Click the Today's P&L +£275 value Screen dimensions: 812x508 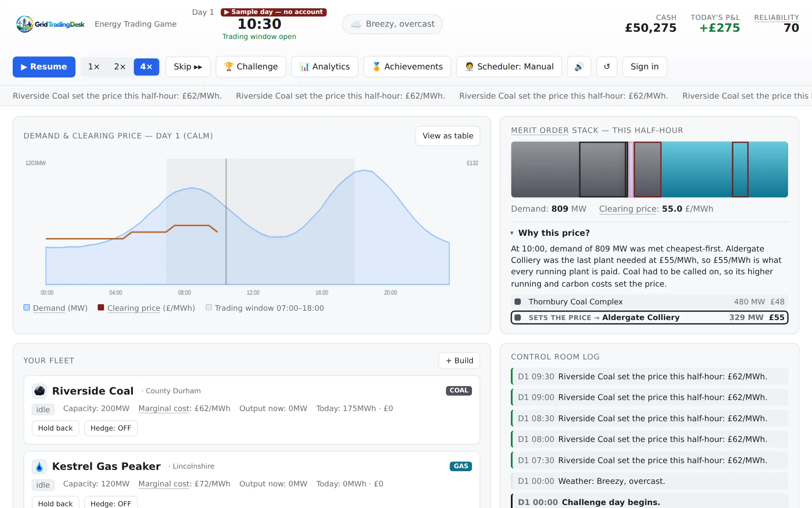coord(719,28)
